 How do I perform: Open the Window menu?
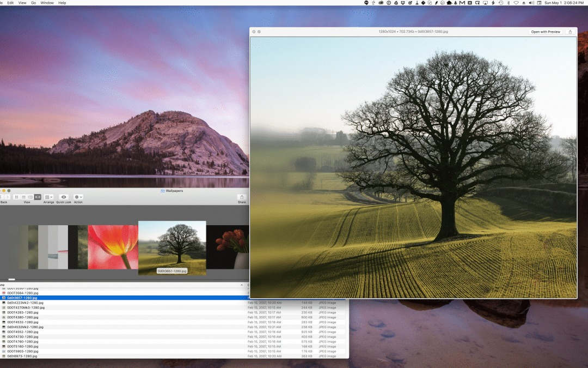coord(47,3)
